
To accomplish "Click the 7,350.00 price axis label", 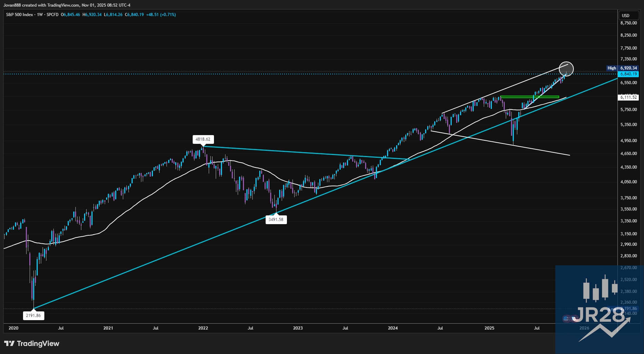I will [x=628, y=59].
